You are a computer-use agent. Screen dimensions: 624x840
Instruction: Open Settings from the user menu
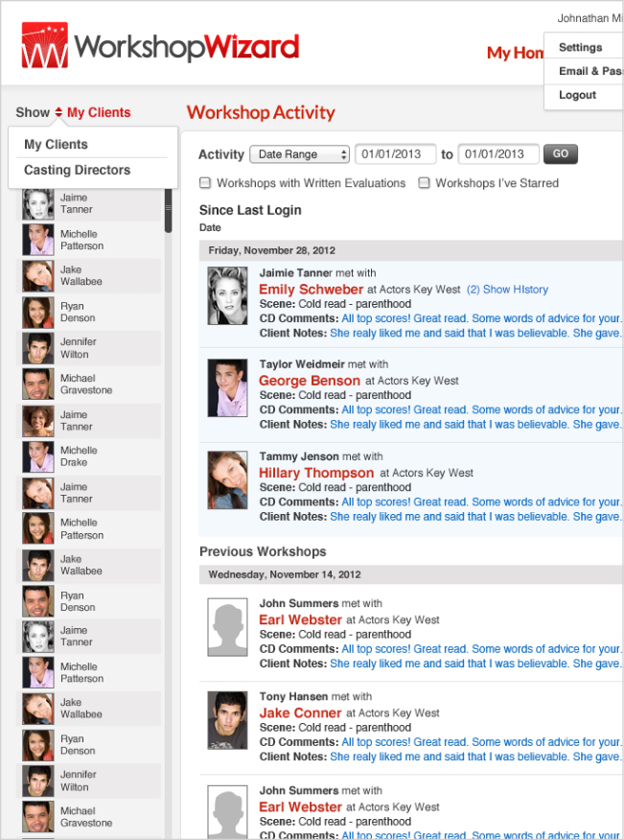tap(581, 47)
